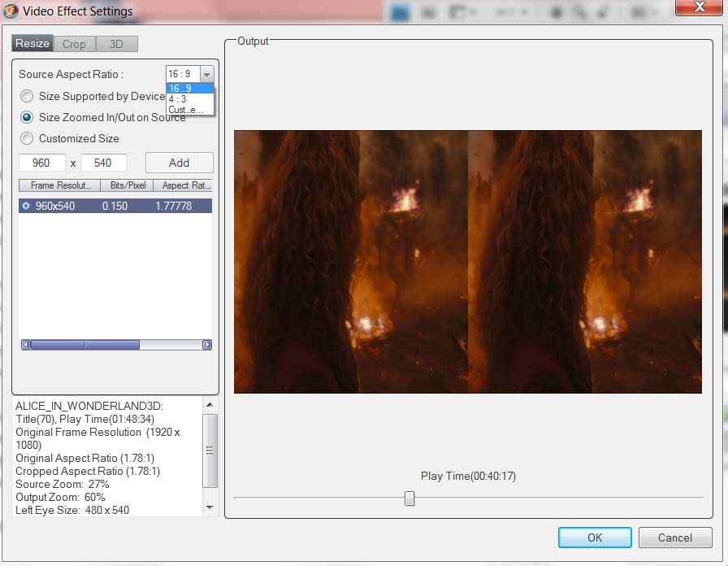Screen dimensions: 728x566
Task: Click the Source Zoom: 27% text
Action: point(63,484)
